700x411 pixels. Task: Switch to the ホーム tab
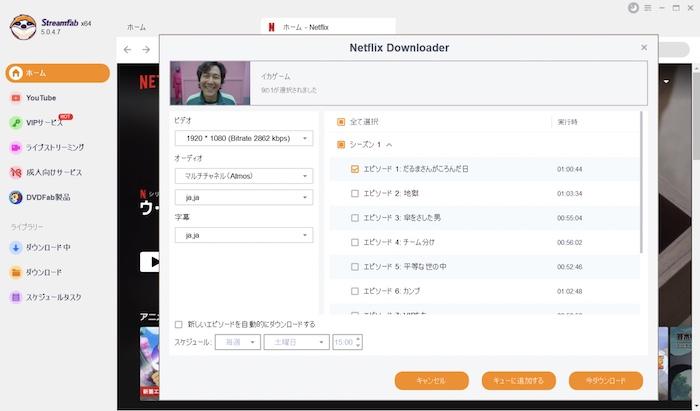coord(136,27)
